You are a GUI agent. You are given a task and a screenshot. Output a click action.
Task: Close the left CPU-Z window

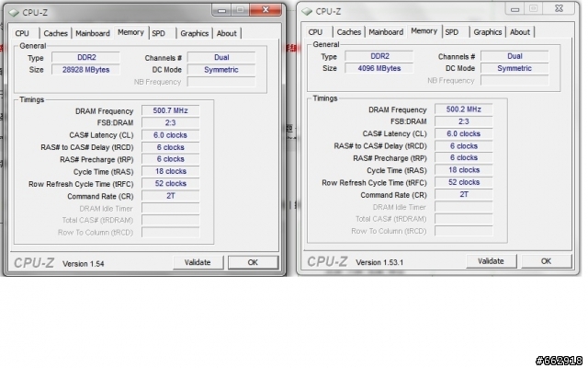tap(266, 10)
